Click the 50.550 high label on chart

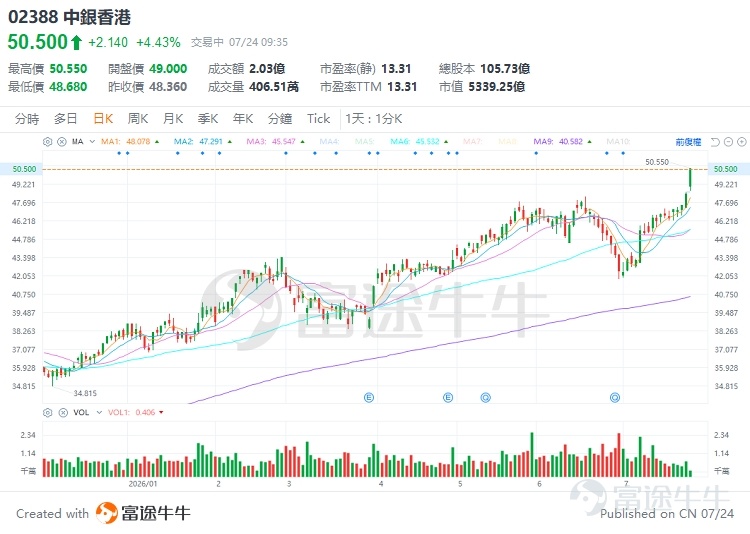click(x=657, y=162)
